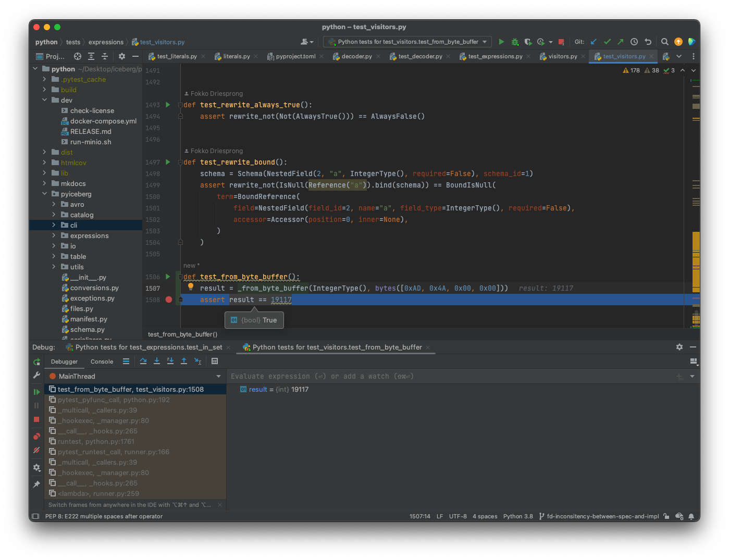Click the Search Everywhere magnifier icon
Viewport: 729px width, 560px height.
click(x=664, y=42)
